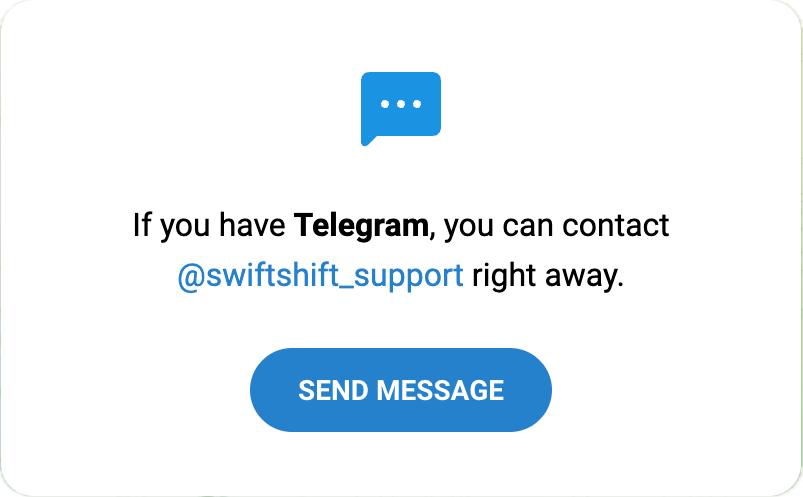The image size is (803, 497).
Task: Click the "If you have" text
Action: click(x=209, y=225)
